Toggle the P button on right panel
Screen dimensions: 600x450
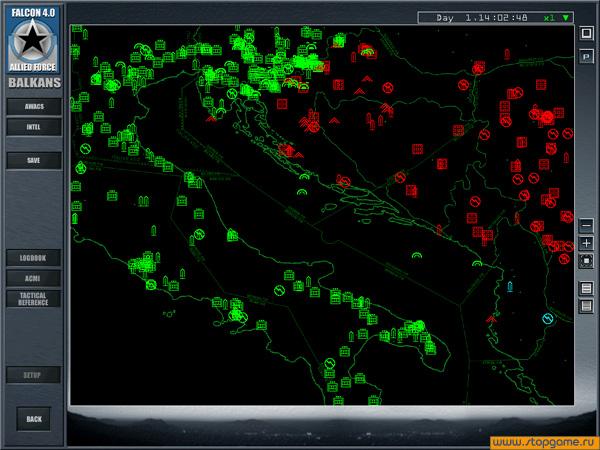(x=586, y=57)
